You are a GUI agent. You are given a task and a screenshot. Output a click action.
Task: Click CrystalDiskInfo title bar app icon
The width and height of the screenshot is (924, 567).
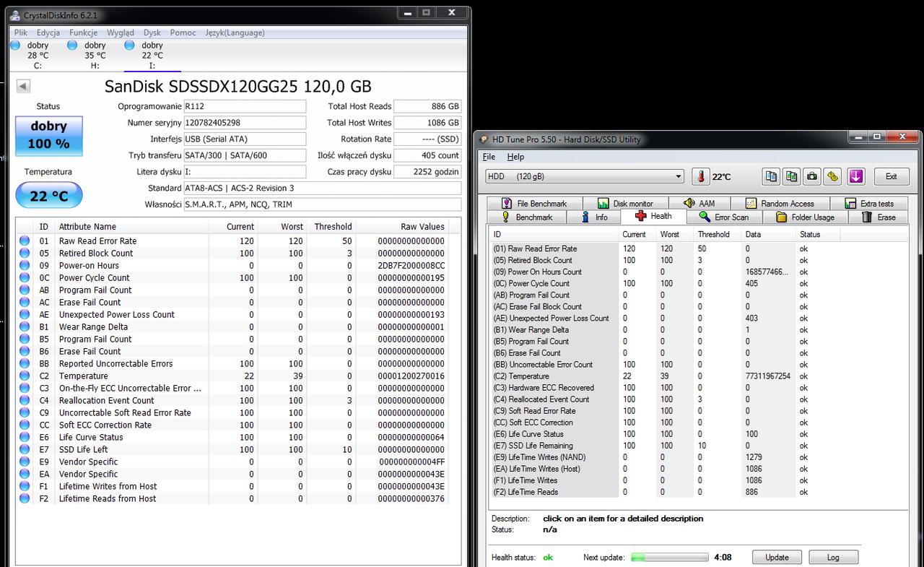[14, 14]
